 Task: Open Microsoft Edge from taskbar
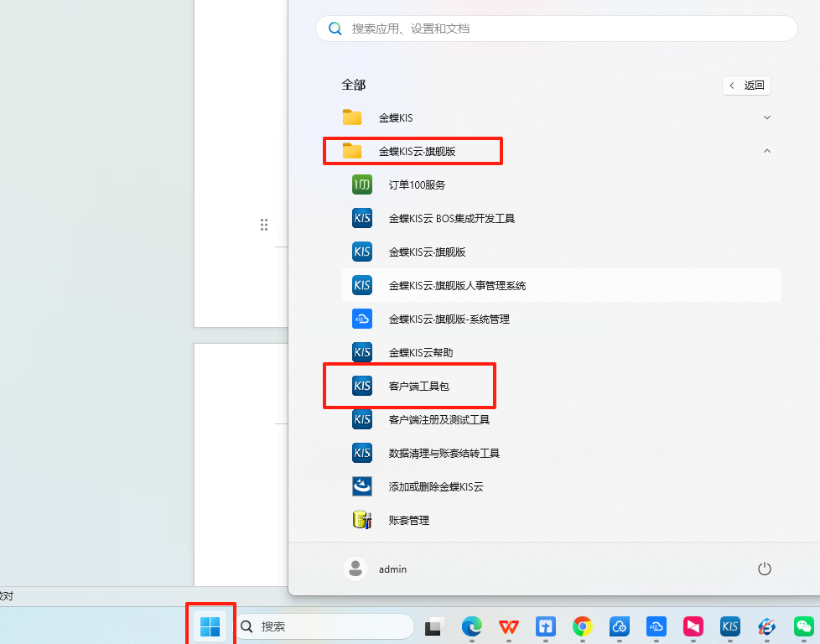pyautogui.click(x=471, y=626)
